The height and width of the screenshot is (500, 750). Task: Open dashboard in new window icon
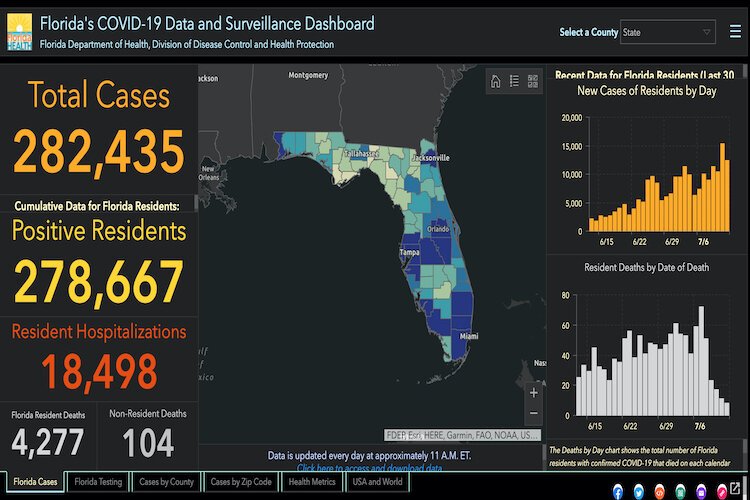735,491
